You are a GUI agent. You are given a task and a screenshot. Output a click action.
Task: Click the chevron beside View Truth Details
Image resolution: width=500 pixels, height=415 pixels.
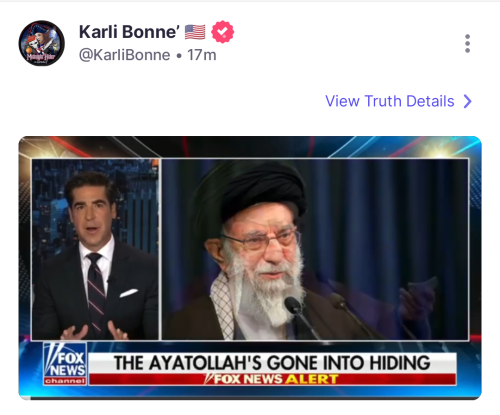coord(468,101)
